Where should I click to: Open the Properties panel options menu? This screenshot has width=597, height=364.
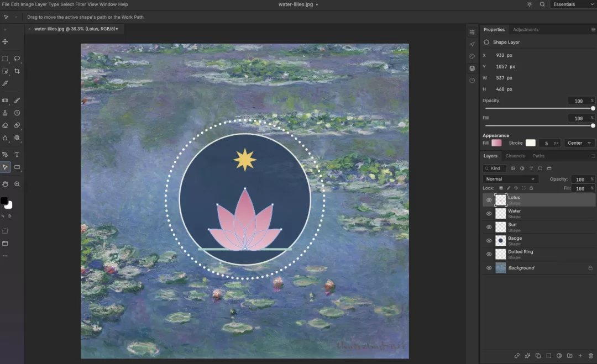point(593,30)
